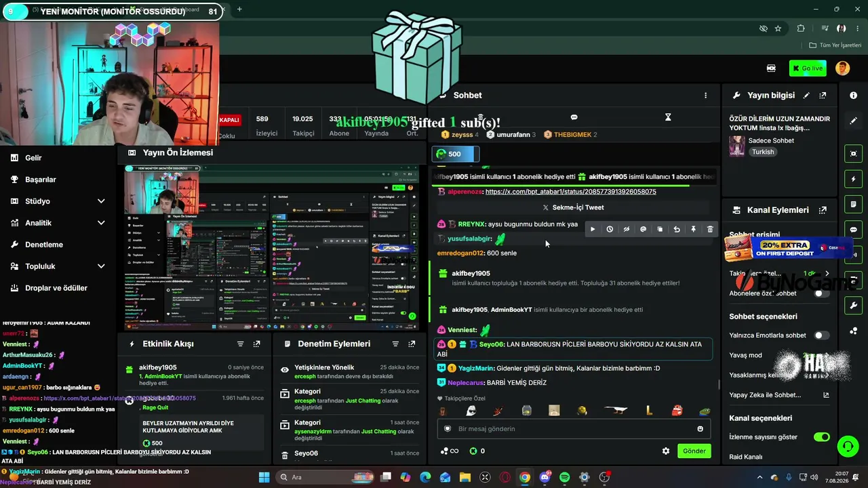Image resolution: width=868 pixels, height=488 pixels.
Task: Click the camera icon next to Go live
Action: click(771, 68)
